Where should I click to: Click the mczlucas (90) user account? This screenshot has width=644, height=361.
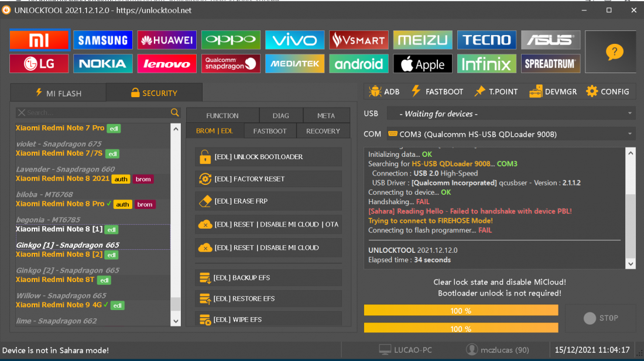(x=498, y=350)
